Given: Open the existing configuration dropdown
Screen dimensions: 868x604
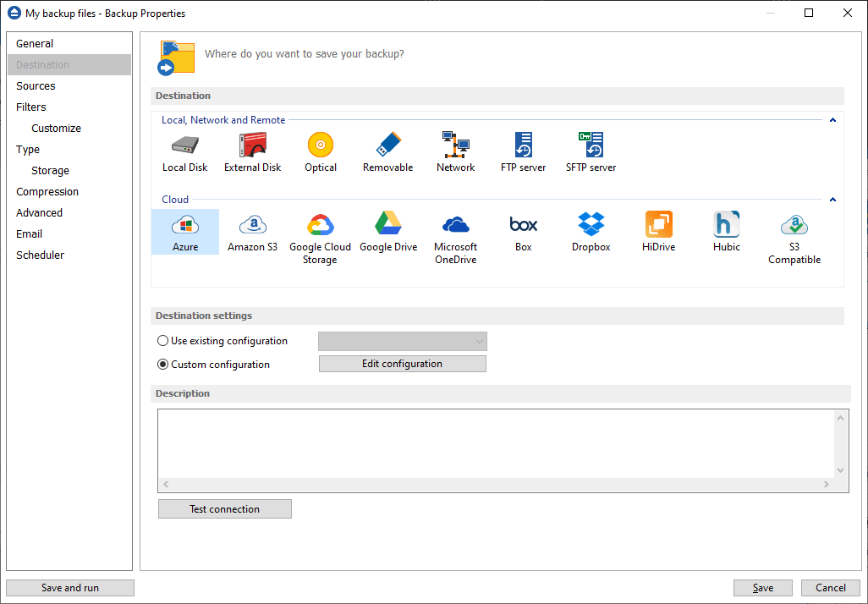Looking at the screenshot, I should [403, 342].
